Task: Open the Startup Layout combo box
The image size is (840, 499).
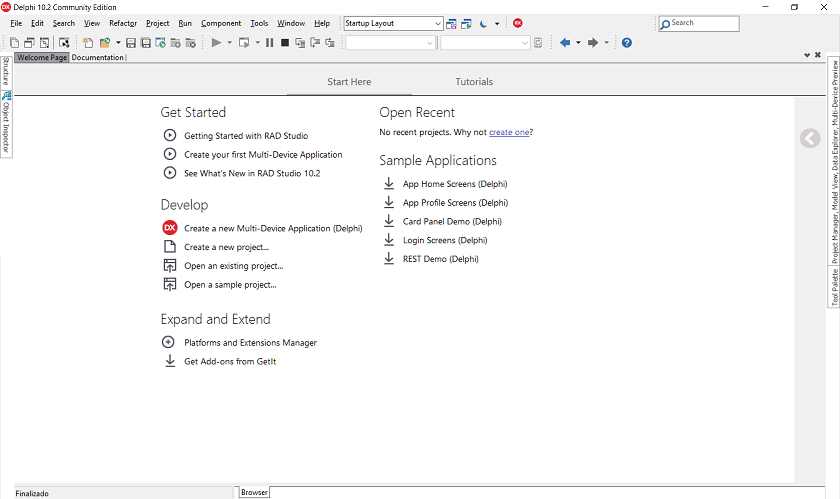Action: coord(393,24)
